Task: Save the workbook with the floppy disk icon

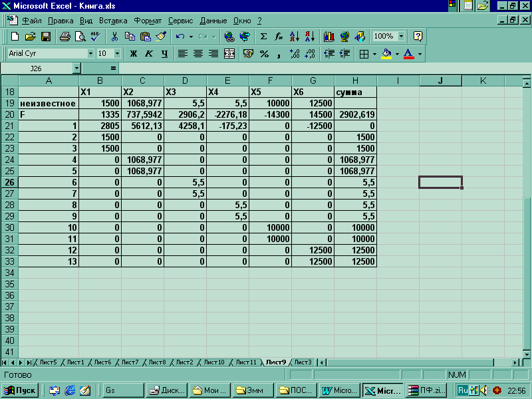Action: pos(46,37)
